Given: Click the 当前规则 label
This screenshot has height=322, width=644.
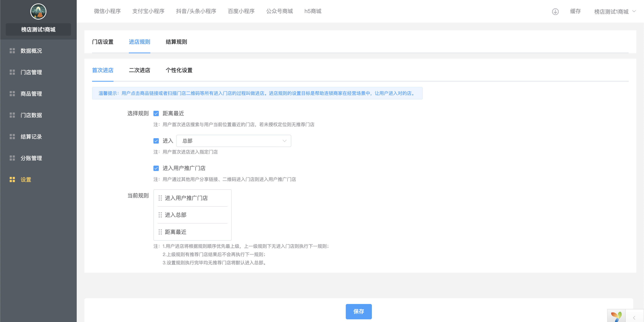Looking at the screenshot, I should pyautogui.click(x=138, y=196).
